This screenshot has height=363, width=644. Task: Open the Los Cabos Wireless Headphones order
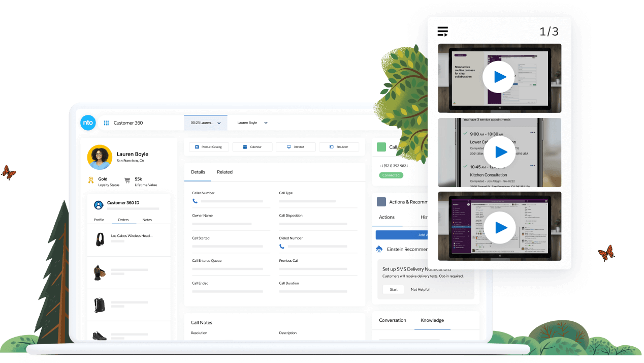click(x=128, y=239)
